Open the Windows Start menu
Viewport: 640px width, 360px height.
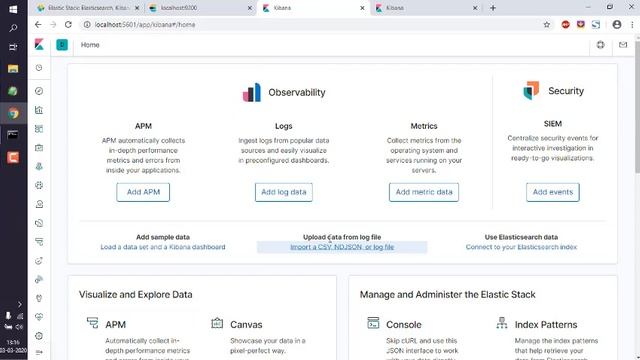tap(13, 9)
